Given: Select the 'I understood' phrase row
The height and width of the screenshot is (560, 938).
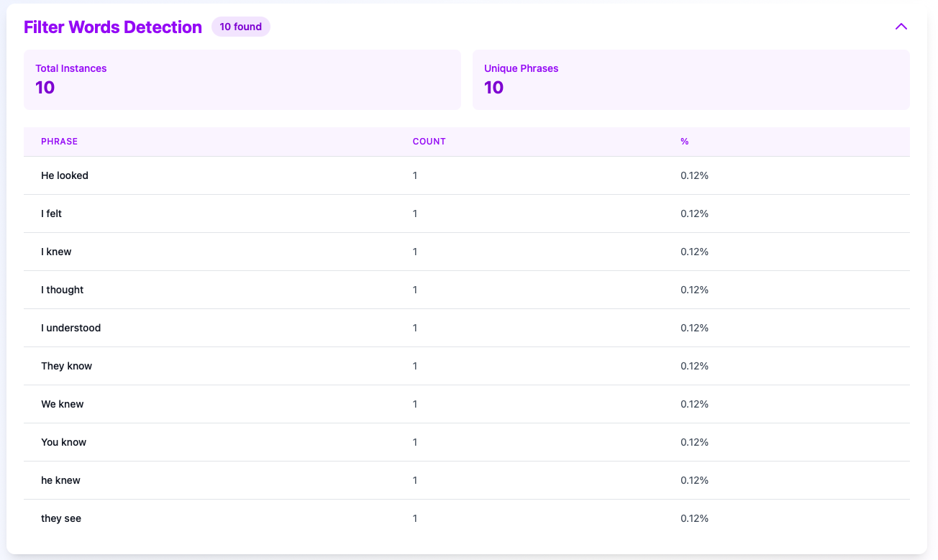Looking at the screenshot, I should [x=71, y=328].
